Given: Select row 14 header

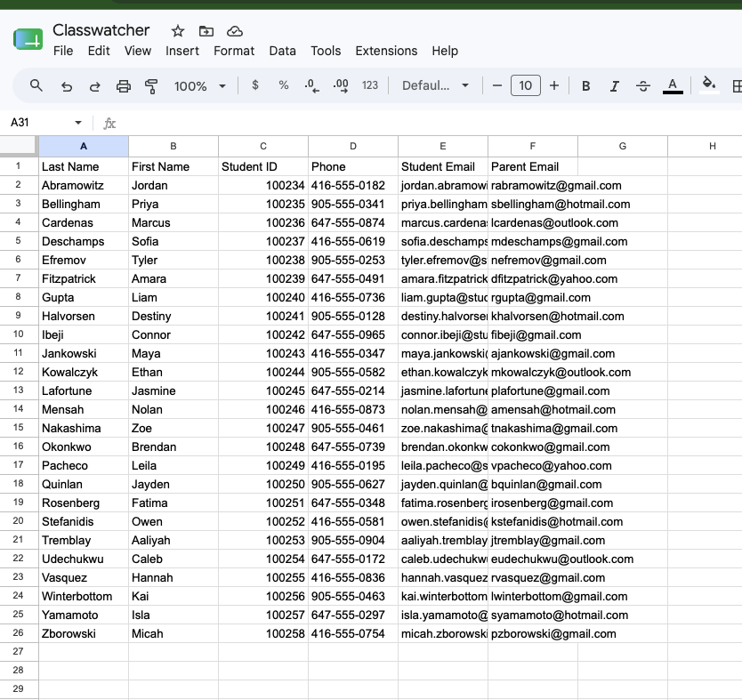Looking at the screenshot, I should pos(19,408).
